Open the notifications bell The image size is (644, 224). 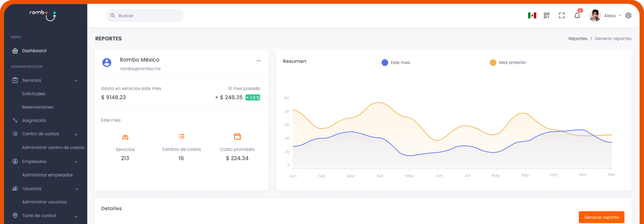pyautogui.click(x=577, y=16)
